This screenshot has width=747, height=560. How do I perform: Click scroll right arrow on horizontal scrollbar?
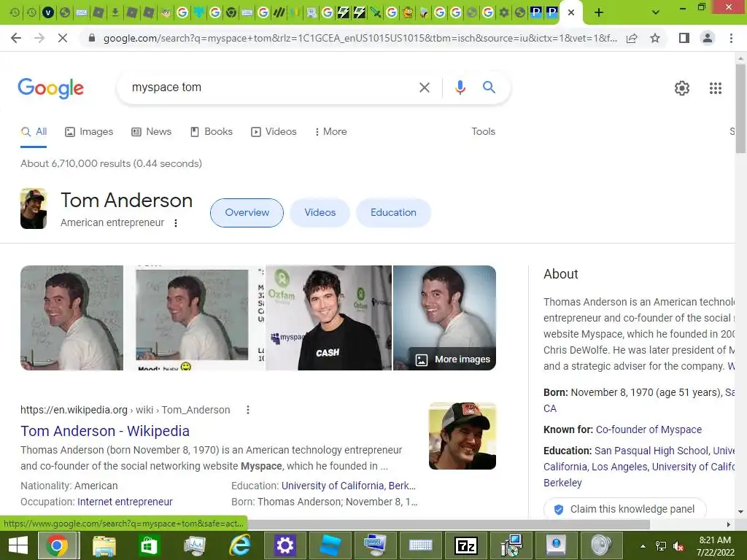click(x=728, y=524)
